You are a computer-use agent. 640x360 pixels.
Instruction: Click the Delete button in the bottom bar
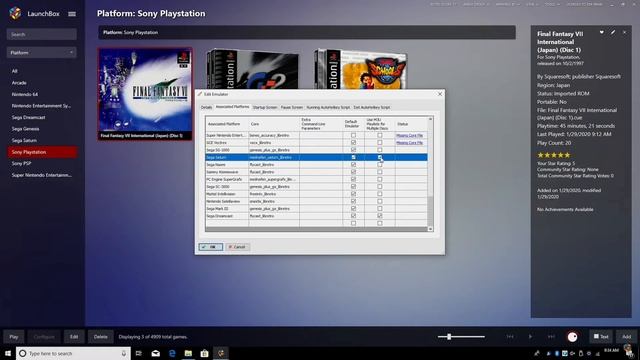pos(100,337)
